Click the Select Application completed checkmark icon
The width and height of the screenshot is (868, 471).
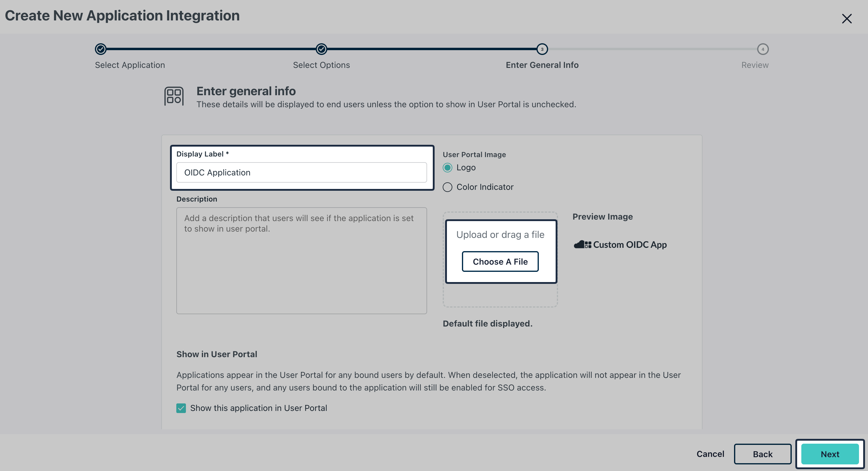[x=100, y=49]
